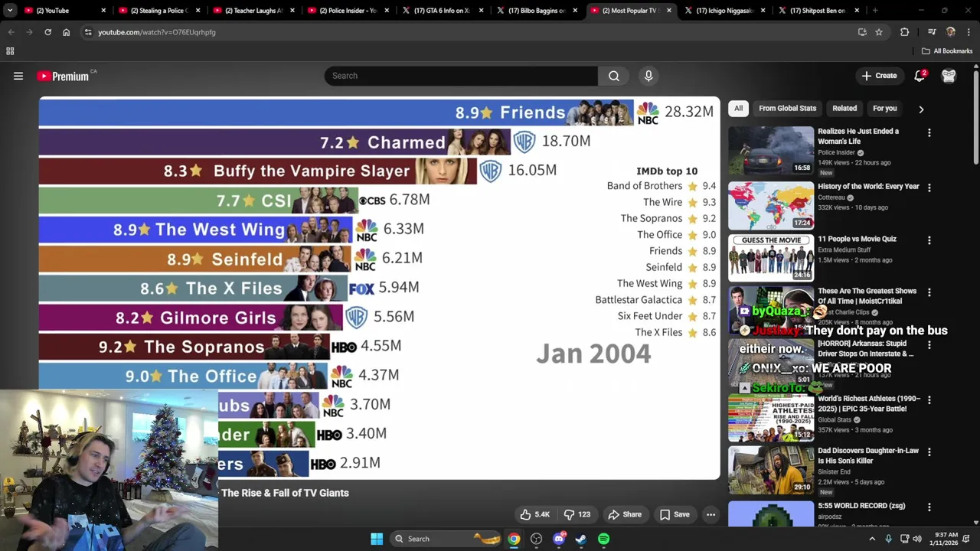Reload the page with browser refresh icon

click(47, 32)
